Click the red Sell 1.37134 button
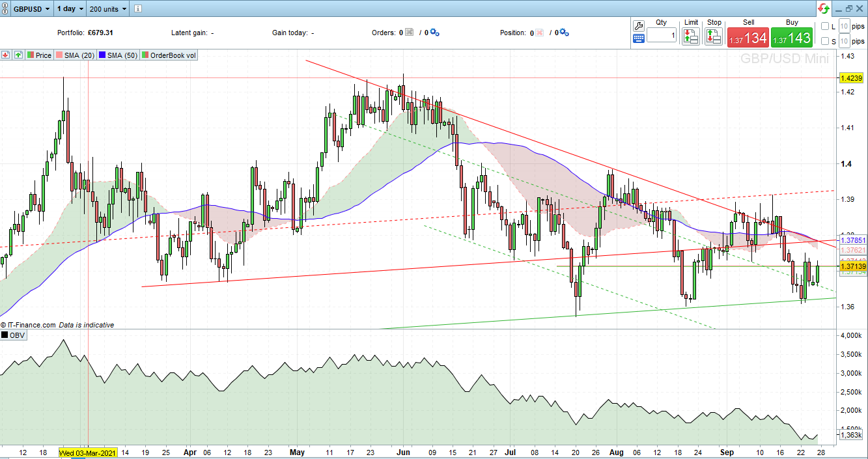This screenshot has height=459, width=868. coord(748,38)
